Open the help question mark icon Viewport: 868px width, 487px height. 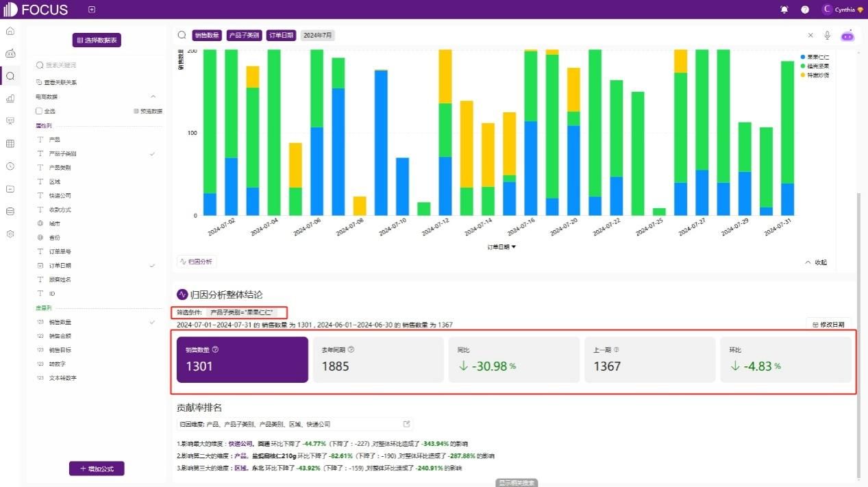805,10
